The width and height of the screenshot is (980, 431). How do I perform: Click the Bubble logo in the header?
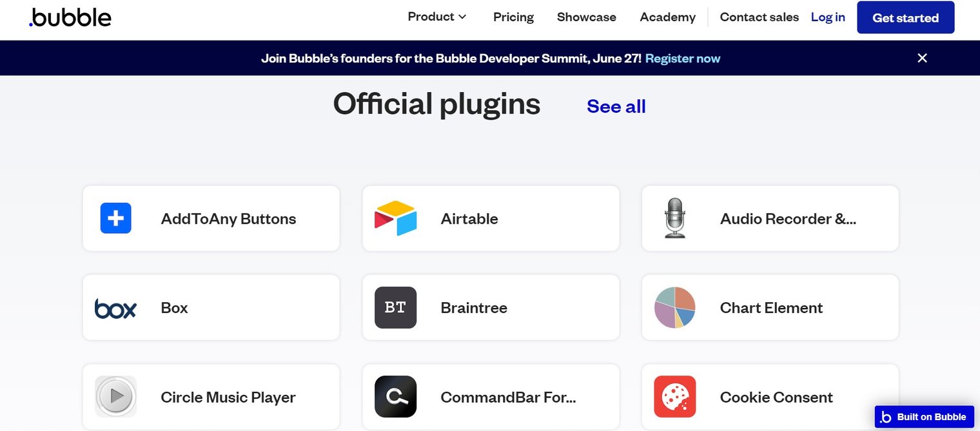70,17
